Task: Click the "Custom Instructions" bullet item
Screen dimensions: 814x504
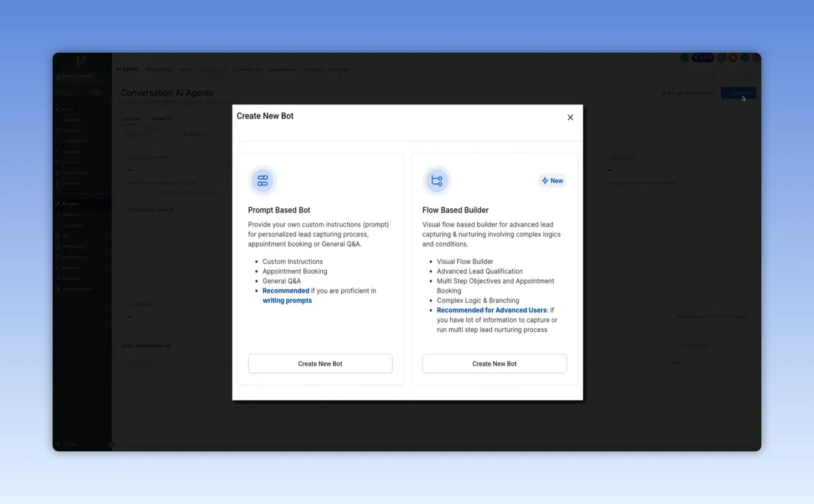Action: [292, 261]
